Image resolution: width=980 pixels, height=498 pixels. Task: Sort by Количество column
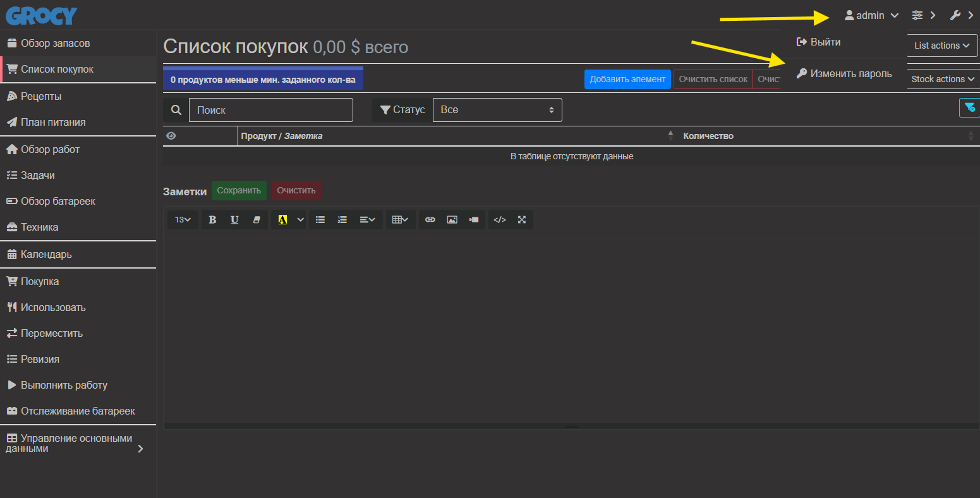coord(829,136)
